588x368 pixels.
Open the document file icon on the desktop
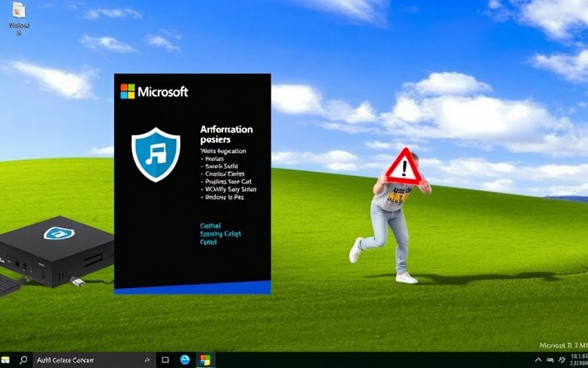(19, 10)
